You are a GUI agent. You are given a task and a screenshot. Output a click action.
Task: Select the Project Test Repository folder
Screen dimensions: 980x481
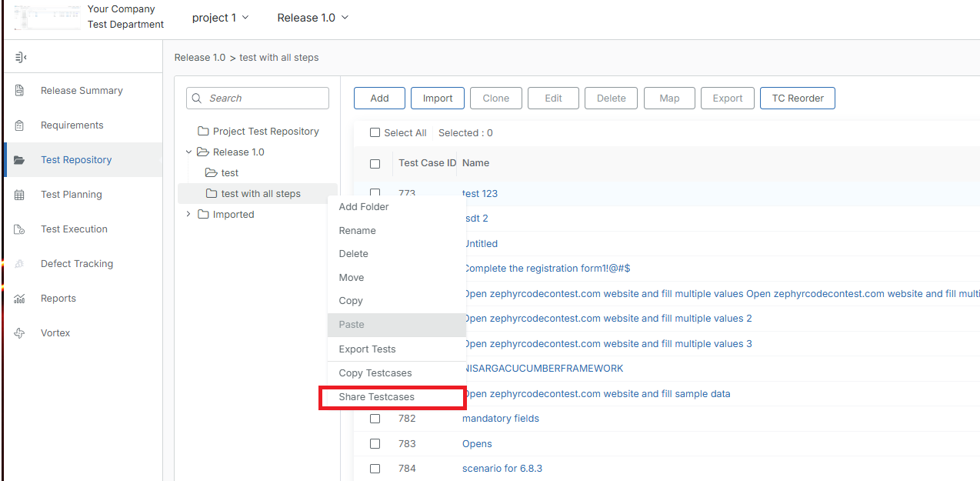pos(265,132)
